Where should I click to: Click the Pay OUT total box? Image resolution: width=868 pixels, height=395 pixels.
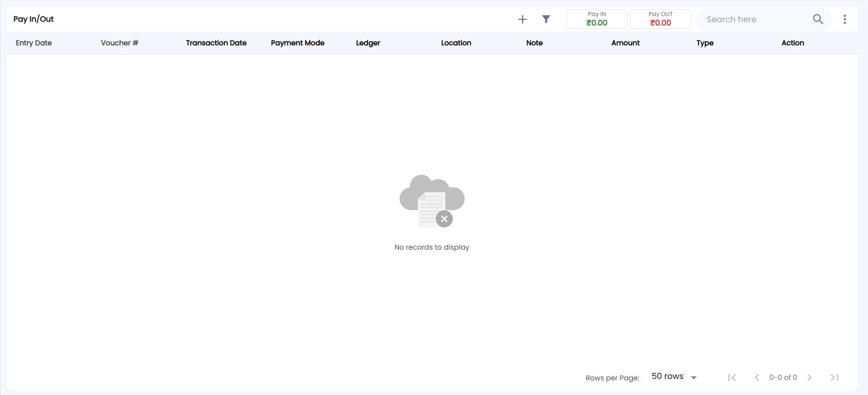coord(661,19)
